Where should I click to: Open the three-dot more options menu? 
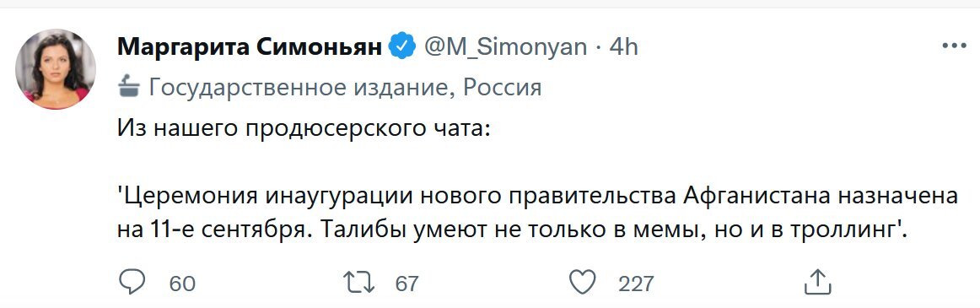954,46
